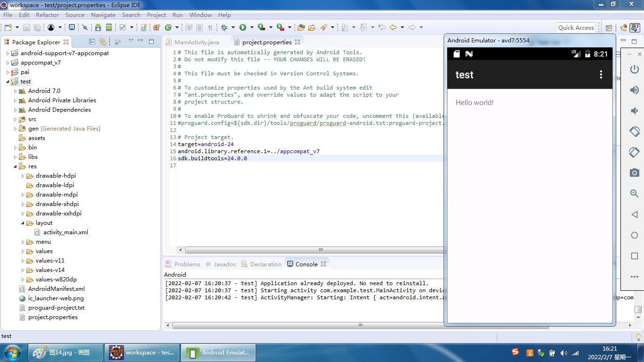This screenshot has width=644, height=362.
Task: Run Android Lint with the checkmark icon
Action: (123, 27)
